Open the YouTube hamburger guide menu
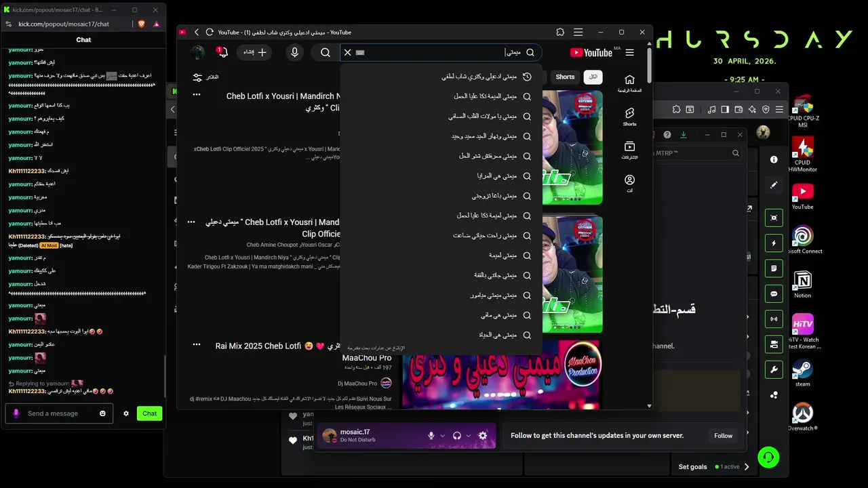This screenshot has width=868, height=488. pyautogui.click(x=630, y=52)
